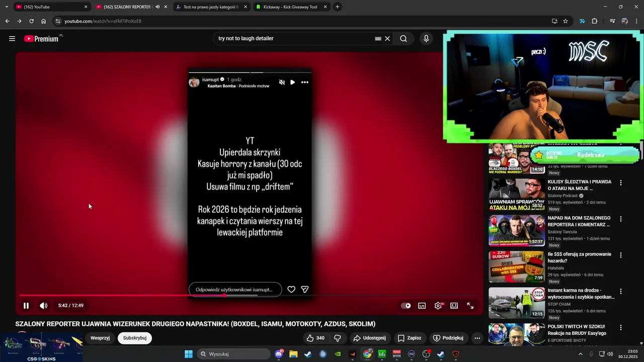Pause the video
Screen dimensions: 644x362
(26, 306)
